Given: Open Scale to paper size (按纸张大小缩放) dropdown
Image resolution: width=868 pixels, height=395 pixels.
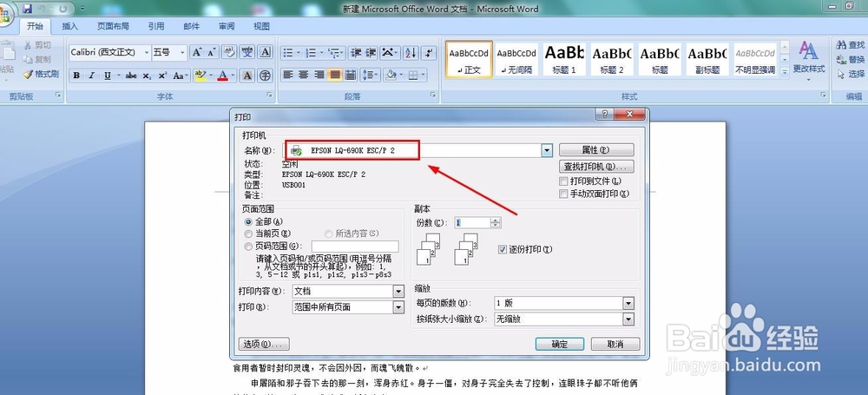Looking at the screenshot, I should coord(628,319).
